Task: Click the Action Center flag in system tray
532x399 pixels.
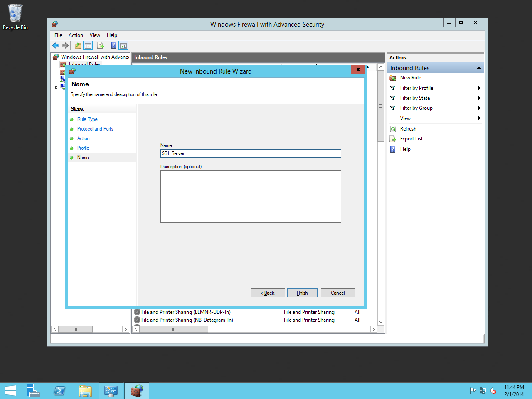Action: (473, 391)
